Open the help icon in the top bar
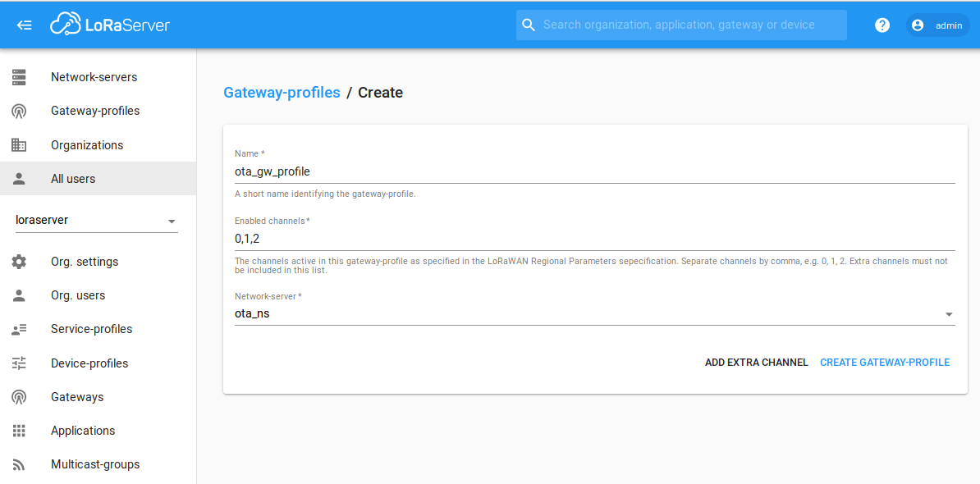This screenshot has height=484, width=980. (x=882, y=25)
